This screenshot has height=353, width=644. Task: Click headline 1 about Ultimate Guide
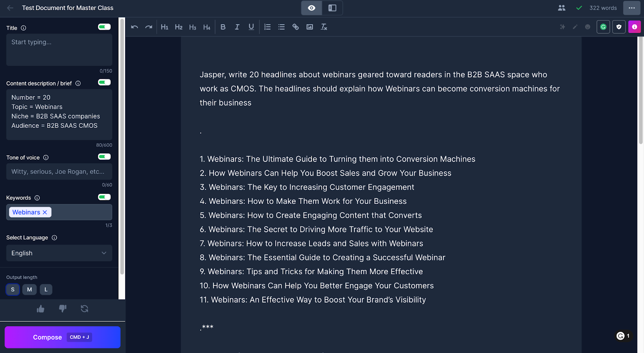coord(337,159)
